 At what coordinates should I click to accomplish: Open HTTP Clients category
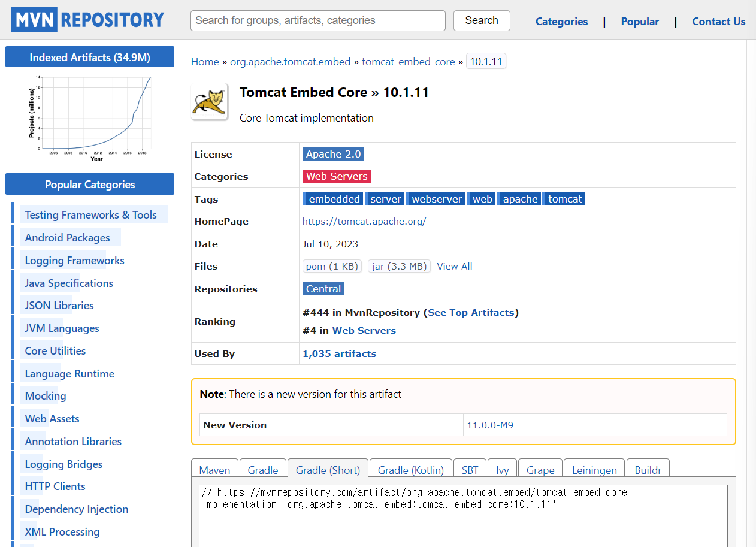55,486
